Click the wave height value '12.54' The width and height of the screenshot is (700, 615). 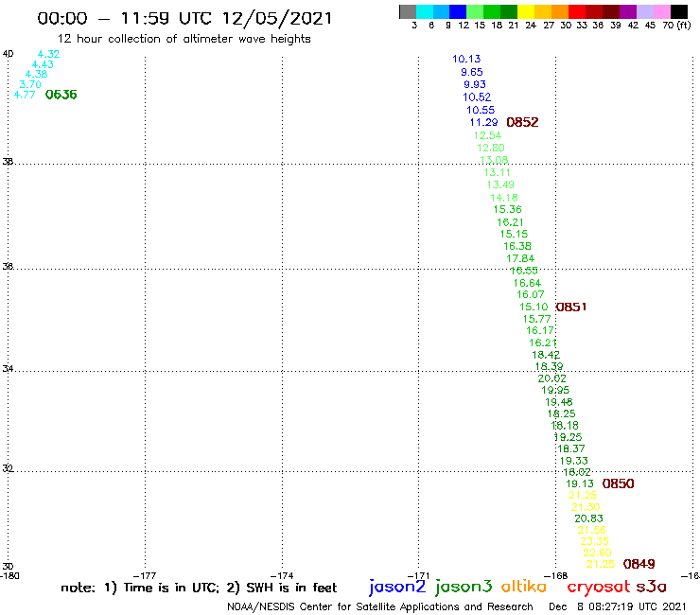pyautogui.click(x=487, y=135)
